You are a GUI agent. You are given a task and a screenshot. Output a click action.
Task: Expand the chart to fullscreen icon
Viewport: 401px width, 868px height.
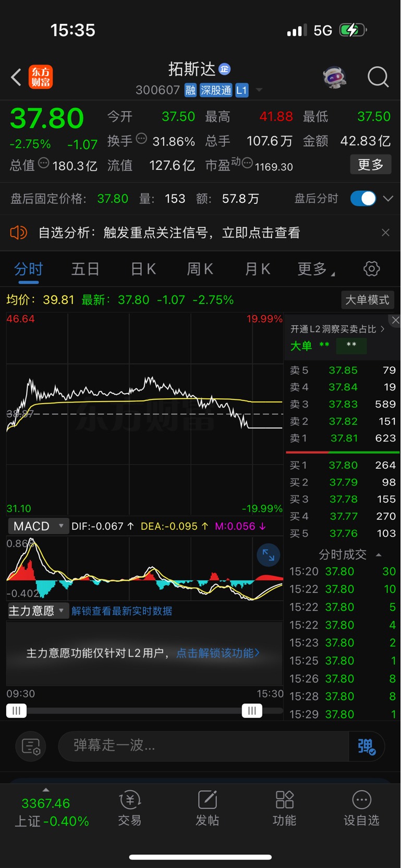[269, 555]
